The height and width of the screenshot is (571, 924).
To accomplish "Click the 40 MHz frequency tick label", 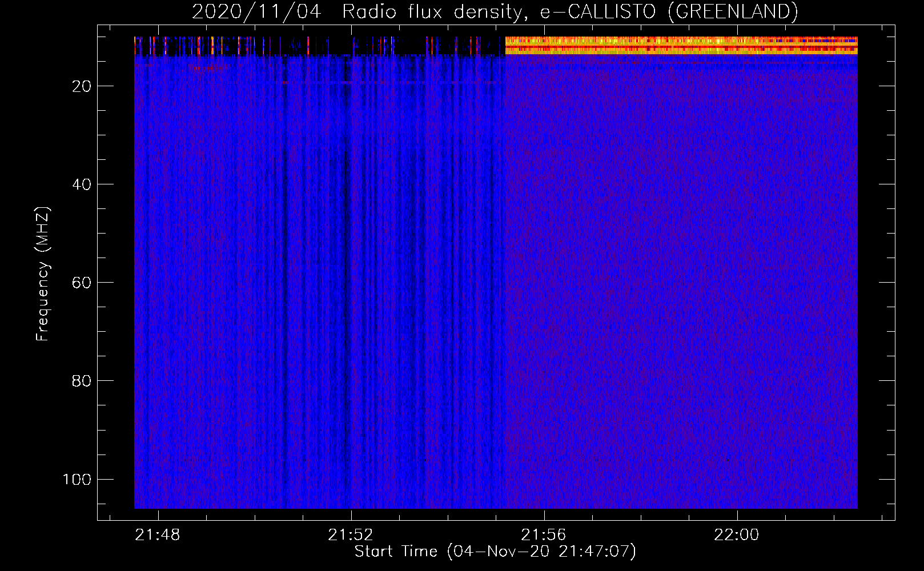I will [x=82, y=184].
